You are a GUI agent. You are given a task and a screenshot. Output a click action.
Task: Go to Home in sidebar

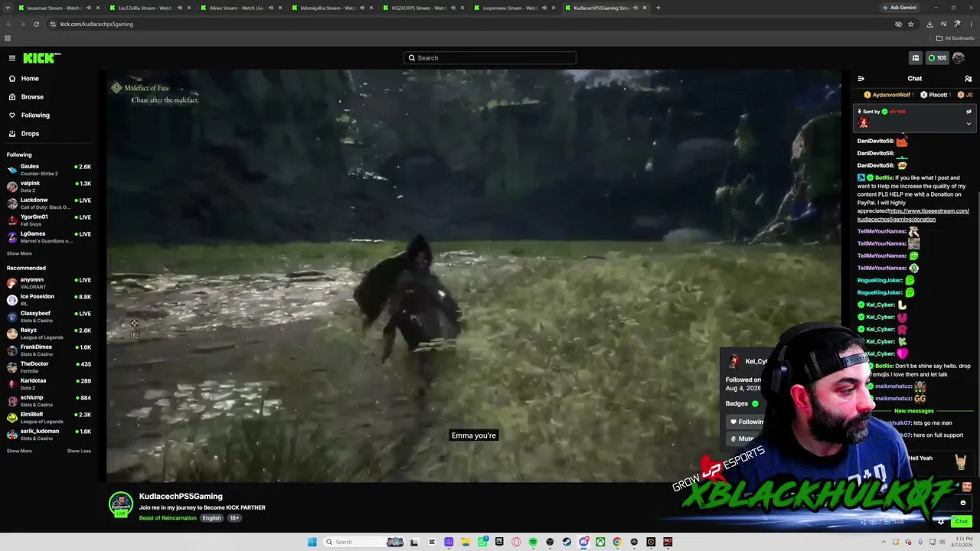coord(30,79)
